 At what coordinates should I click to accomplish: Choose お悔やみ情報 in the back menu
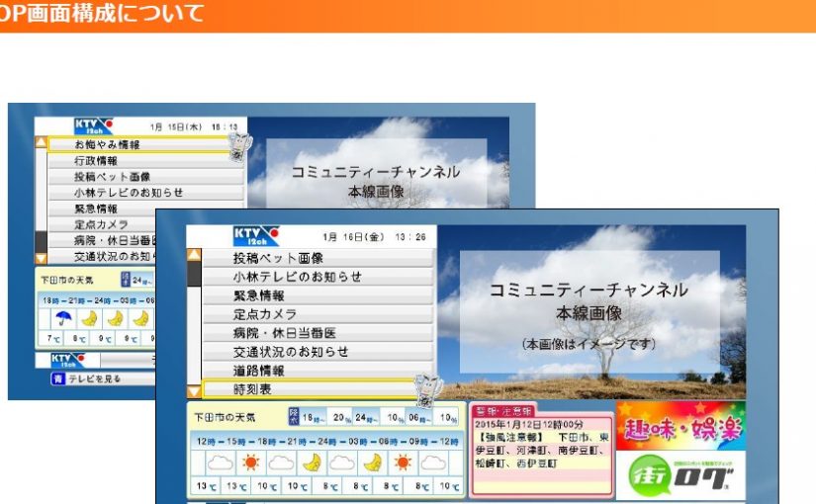click(136, 144)
